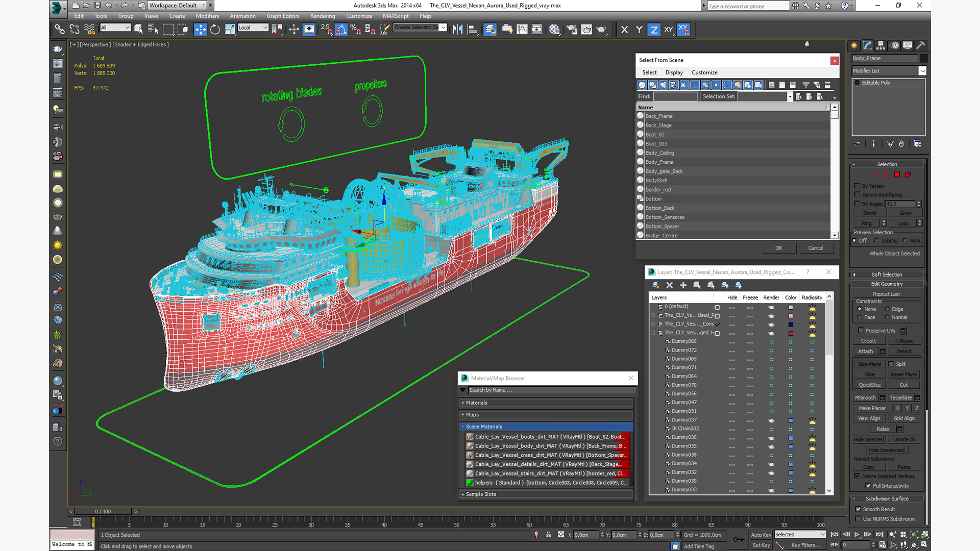Add selected objects to layer plus icon

click(x=683, y=285)
